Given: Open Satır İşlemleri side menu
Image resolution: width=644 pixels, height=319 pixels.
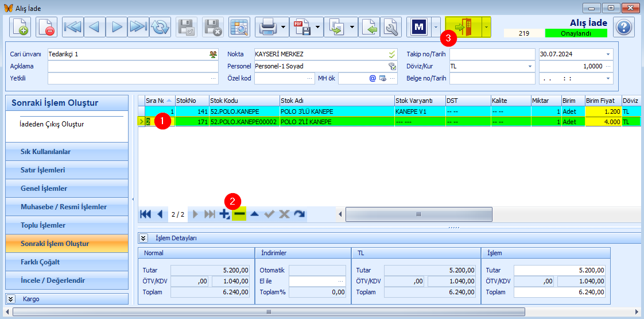Looking at the screenshot, I should pyautogui.click(x=67, y=170).
